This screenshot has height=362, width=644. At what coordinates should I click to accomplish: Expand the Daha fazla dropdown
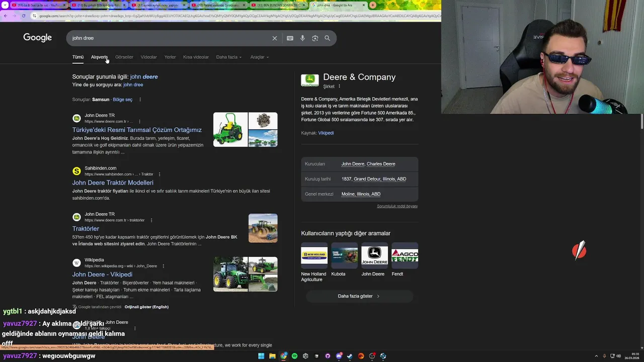pyautogui.click(x=229, y=57)
